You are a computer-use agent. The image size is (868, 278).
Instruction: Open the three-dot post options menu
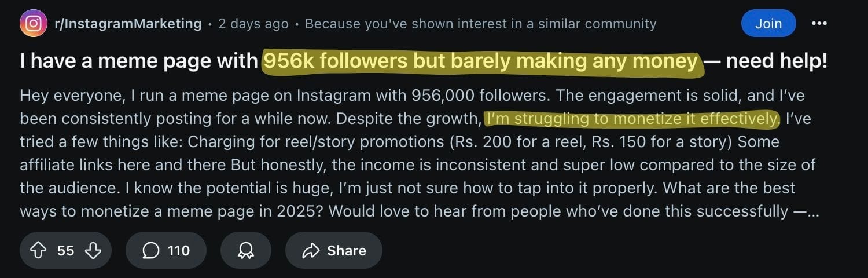click(819, 24)
